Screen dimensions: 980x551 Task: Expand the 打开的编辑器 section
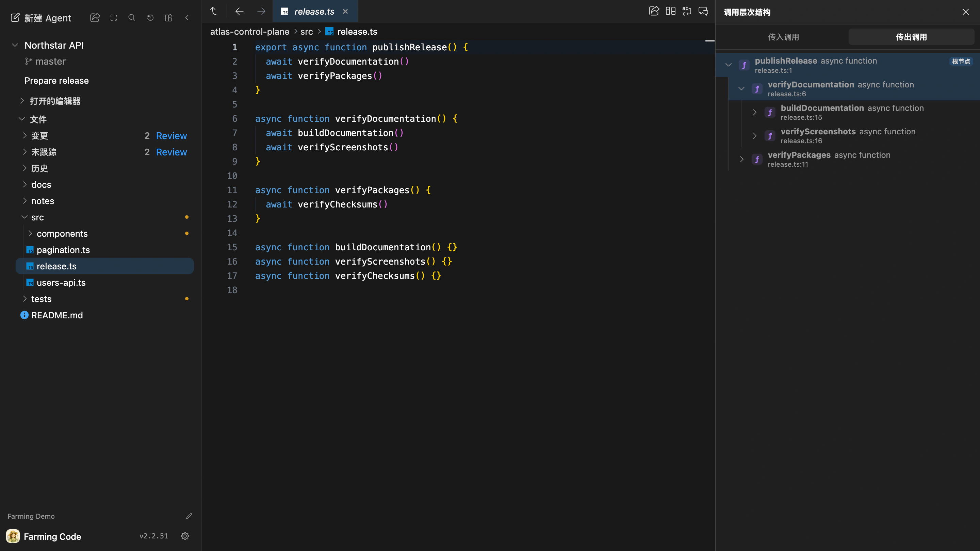(22, 101)
